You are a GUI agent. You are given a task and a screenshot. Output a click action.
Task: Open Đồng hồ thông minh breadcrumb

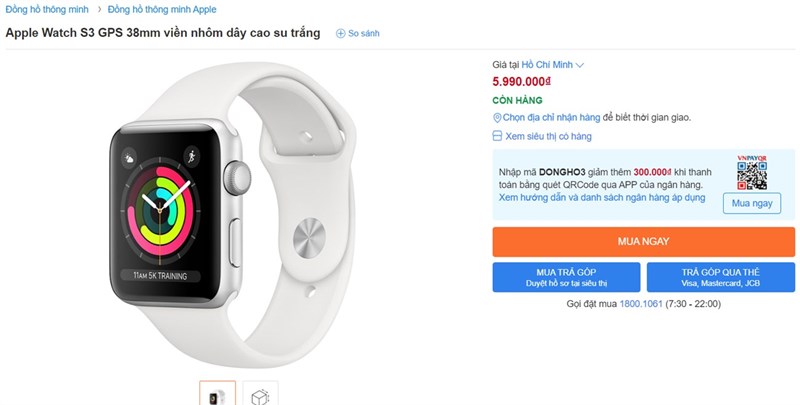click(x=47, y=9)
